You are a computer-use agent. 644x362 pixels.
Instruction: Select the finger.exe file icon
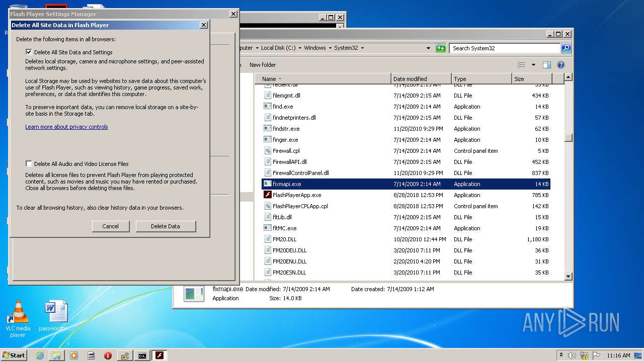point(268,140)
